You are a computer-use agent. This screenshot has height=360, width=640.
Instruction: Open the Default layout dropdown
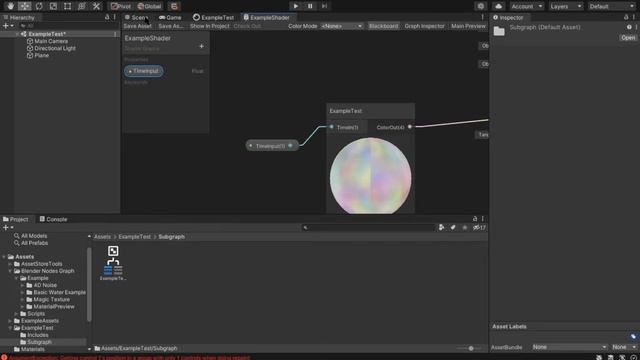tap(611, 6)
